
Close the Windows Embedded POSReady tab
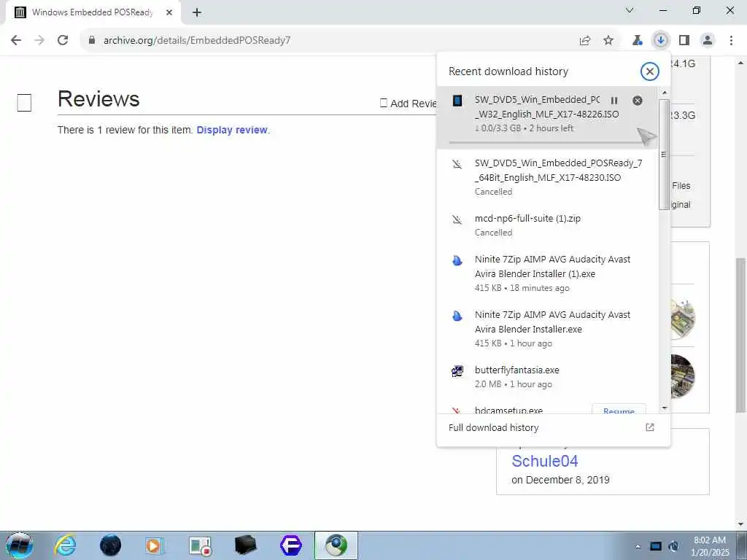click(169, 12)
